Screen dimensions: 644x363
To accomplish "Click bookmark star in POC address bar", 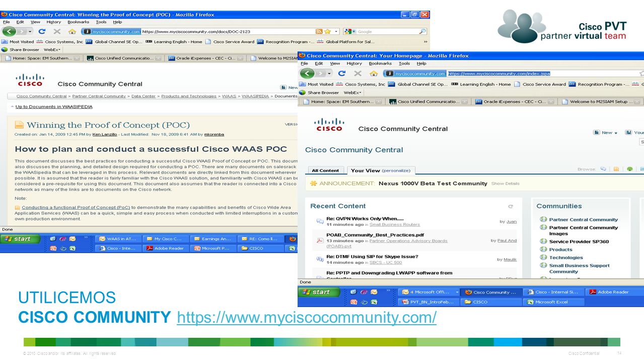I will pos(327,31).
